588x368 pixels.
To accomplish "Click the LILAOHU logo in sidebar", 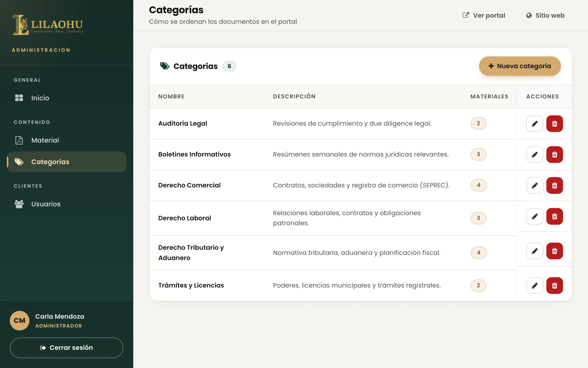I will [48, 25].
